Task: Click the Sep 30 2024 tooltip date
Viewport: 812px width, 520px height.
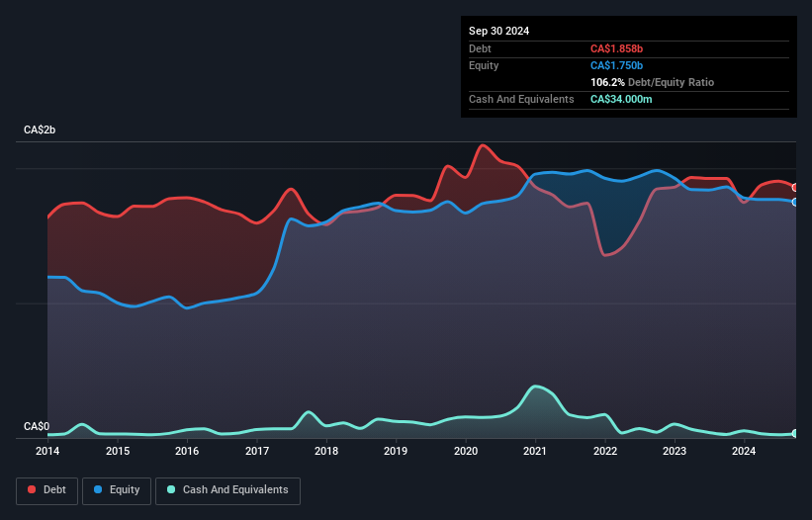Action: tap(498, 31)
